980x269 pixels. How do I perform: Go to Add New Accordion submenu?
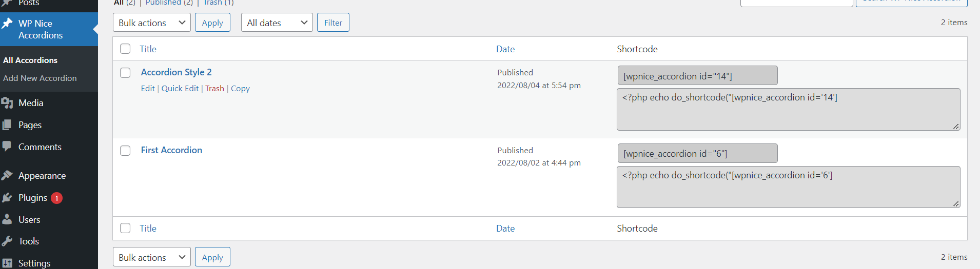pos(40,78)
